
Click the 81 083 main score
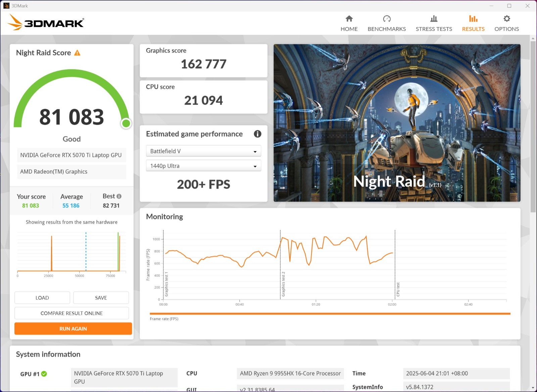click(71, 117)
